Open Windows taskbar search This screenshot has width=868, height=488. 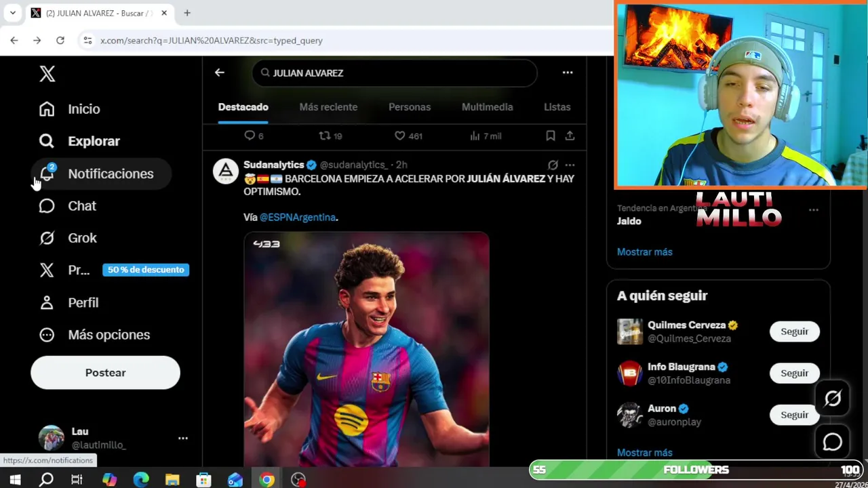click(x=46, y=480)
